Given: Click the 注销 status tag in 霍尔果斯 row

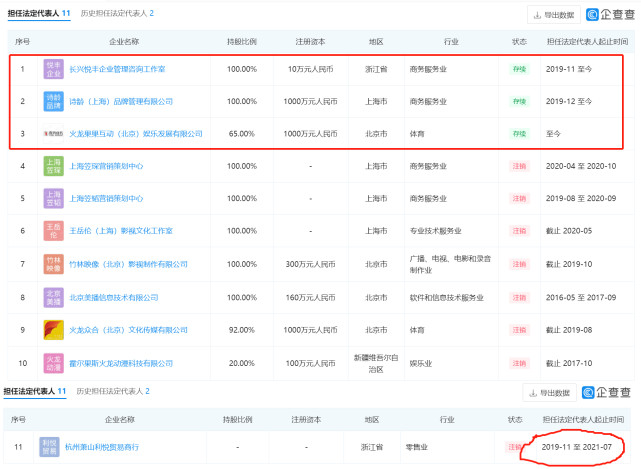Looking at the screenshot, I should click(520, 363).
